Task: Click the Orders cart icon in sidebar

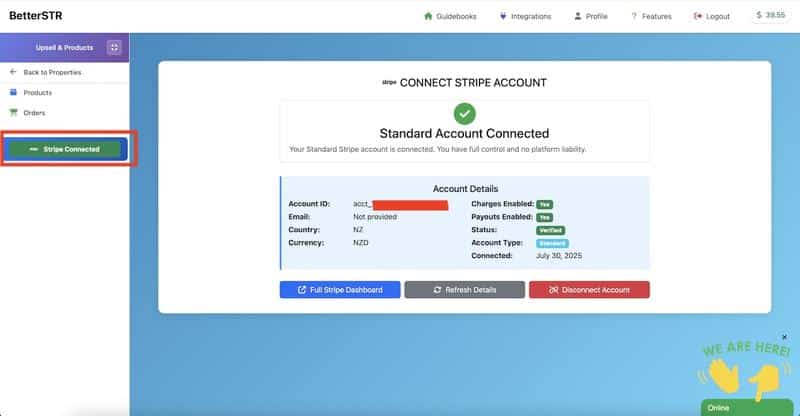Action: [x=13, y=112]
